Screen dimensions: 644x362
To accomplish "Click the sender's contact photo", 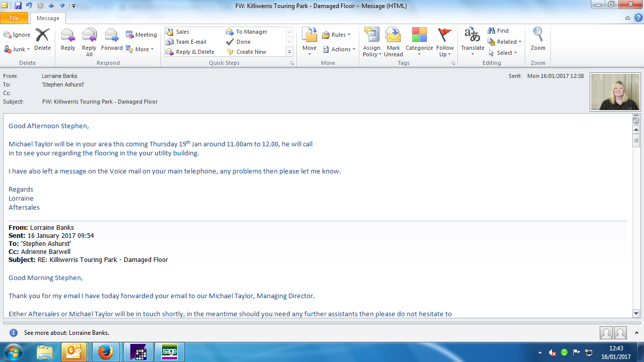I will tap(615, 92).
